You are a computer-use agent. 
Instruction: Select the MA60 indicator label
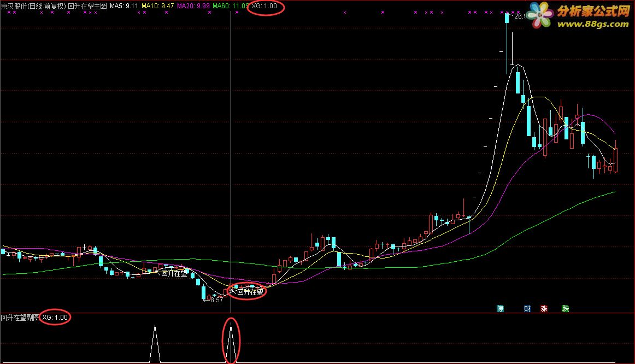coord(231,6)
